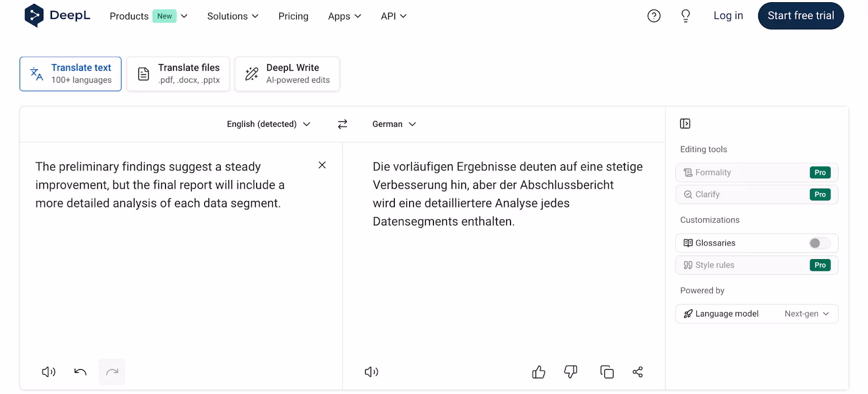Select the Translate text tab
This screenshot has width=868, height=394.
(x=71, y=74)
